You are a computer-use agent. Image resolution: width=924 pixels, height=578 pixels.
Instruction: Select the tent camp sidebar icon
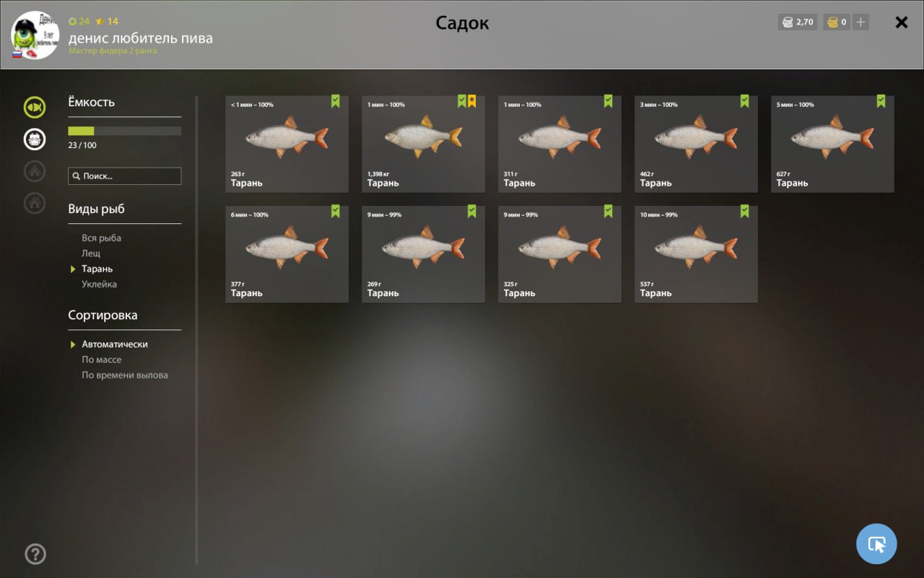coord(35,171)
